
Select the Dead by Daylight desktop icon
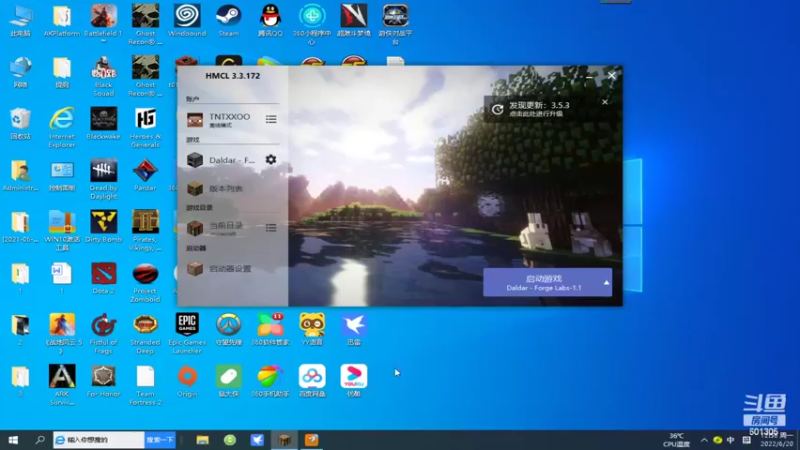click(104, 179)
